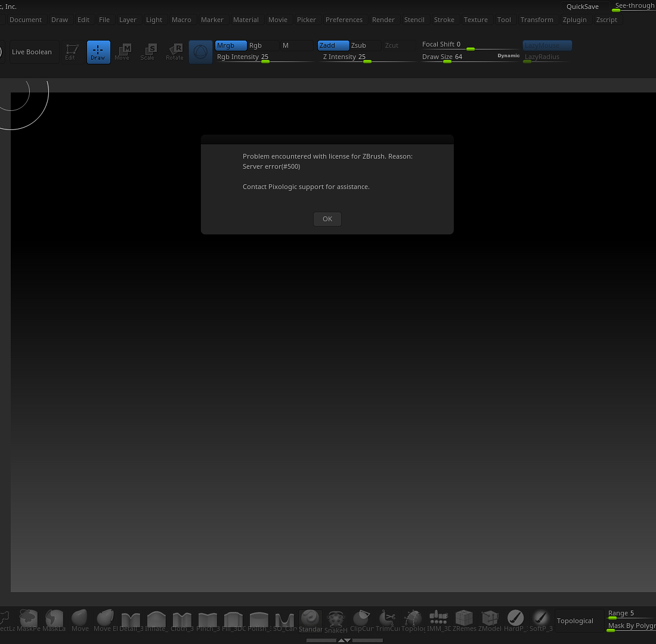The image size is (656, 644).
Task: Select the Draw mode icon
Action: tap(98, 52)
